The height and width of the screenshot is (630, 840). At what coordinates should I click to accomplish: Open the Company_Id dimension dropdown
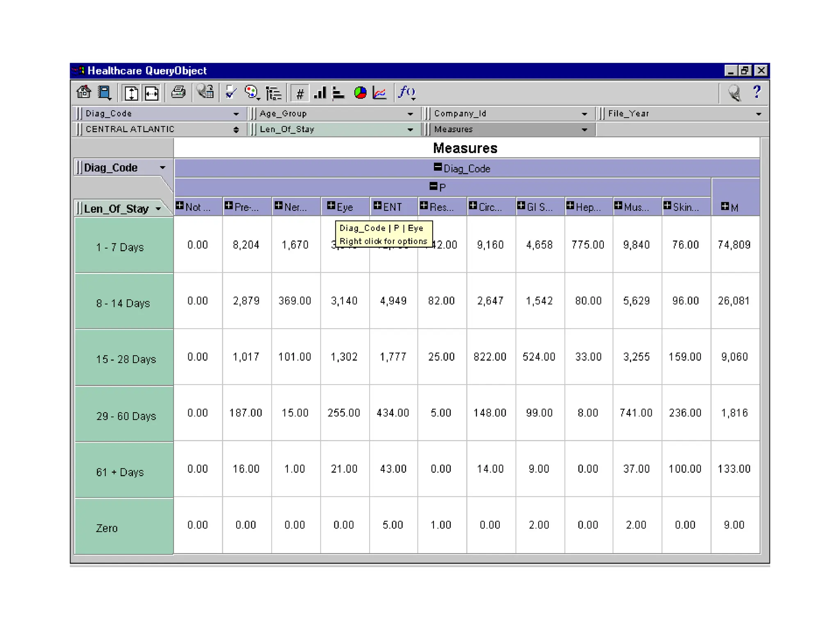(584, 114)
